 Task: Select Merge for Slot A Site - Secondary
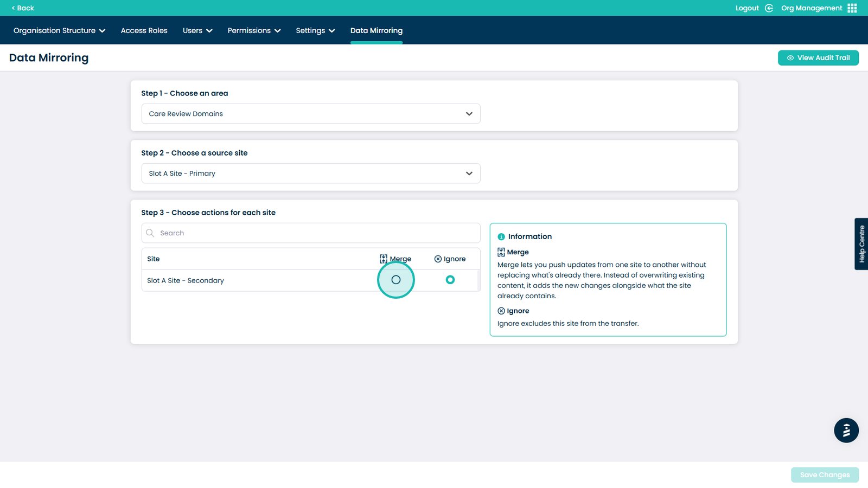click(396, 280)
